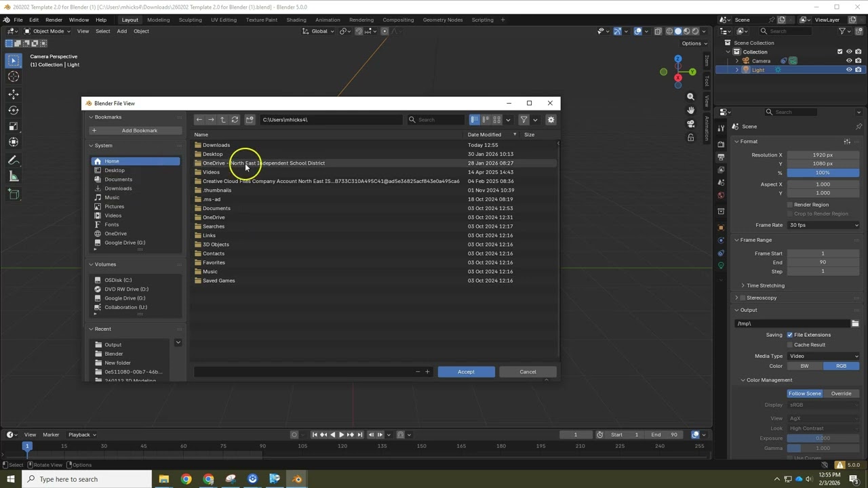Expand Time Stretching panel
868x488 pixels.
pyautogui.click(x=765, y=285)
